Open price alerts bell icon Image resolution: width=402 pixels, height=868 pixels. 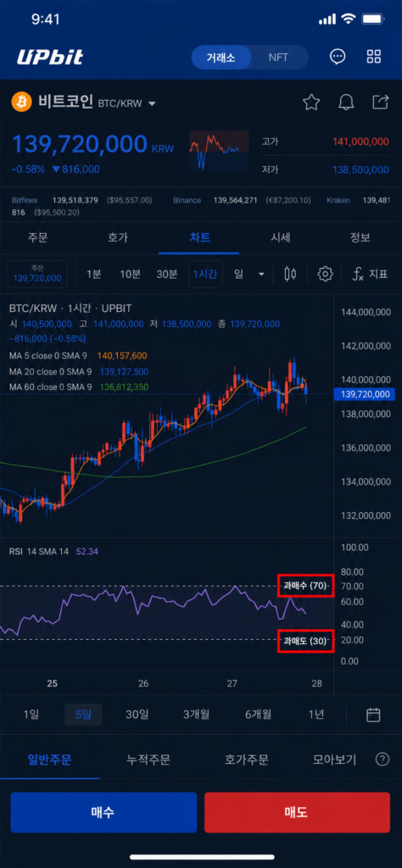click(x=346, y=102)
